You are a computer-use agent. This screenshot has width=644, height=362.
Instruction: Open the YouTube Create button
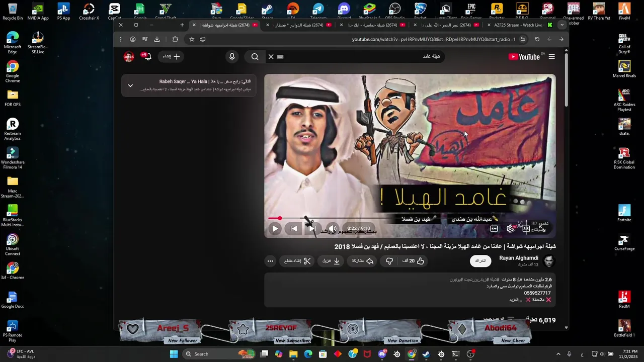click(172, 56)
